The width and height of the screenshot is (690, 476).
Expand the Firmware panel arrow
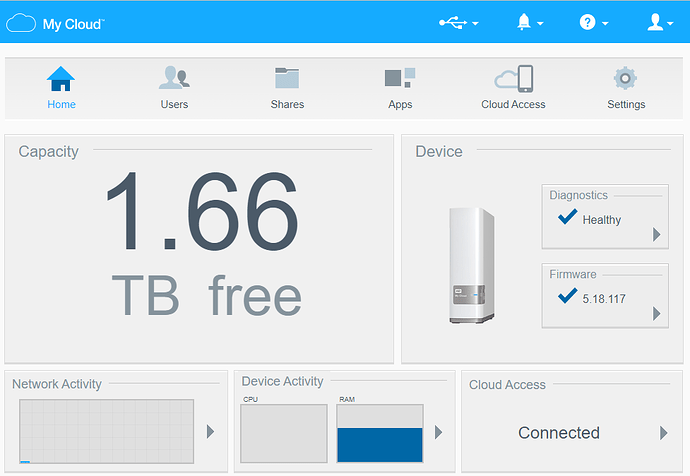coord(657,314)
